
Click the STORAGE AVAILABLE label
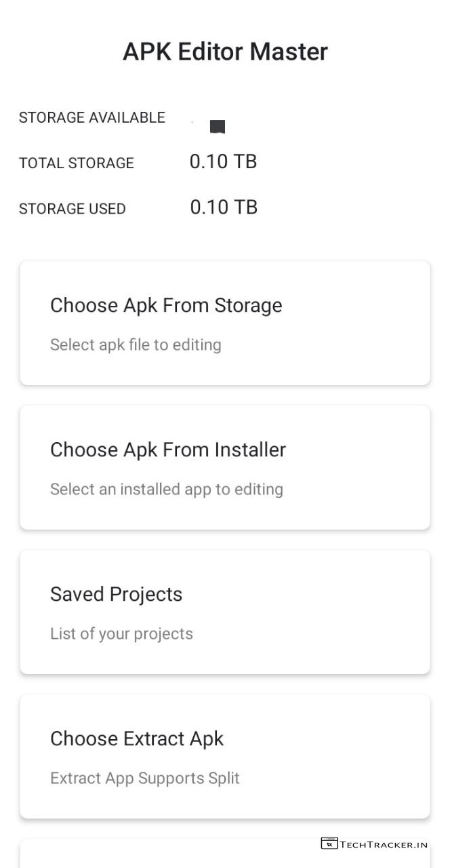92,117
